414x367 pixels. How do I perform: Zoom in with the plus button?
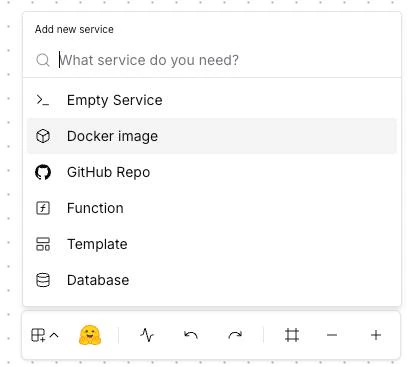(376, 335)
